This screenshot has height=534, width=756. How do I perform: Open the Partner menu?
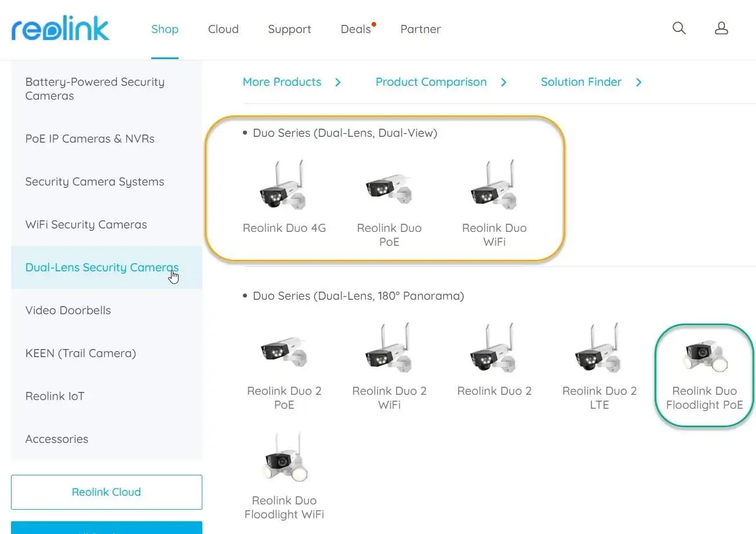[x=420, y=29]
